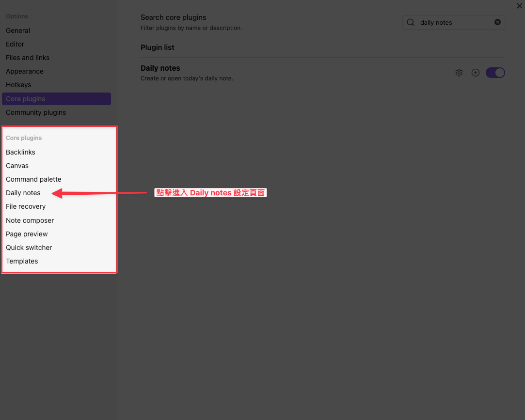Clear the daily notes search text
Screen dimensions: 525x420
point(497,22)
